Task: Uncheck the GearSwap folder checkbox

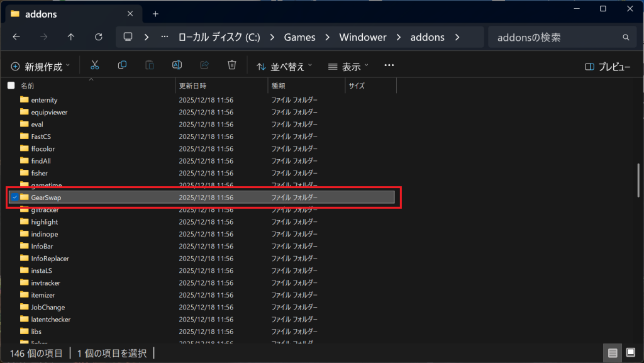Action: 14,198
